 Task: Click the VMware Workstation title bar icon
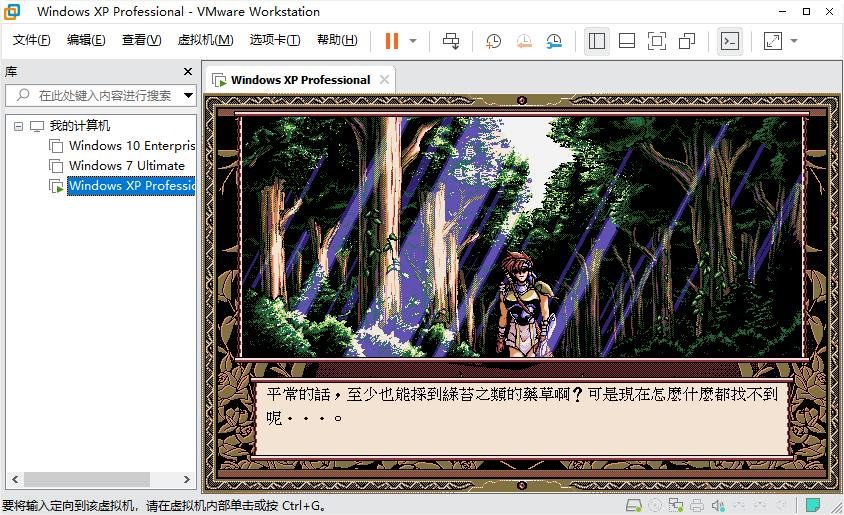coord(12,11)
